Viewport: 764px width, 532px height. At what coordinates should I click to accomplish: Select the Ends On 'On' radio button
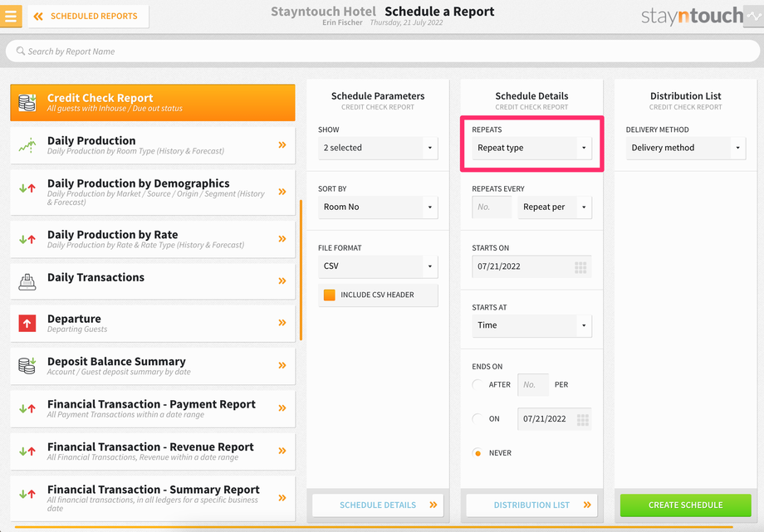(x=478, y=418)
